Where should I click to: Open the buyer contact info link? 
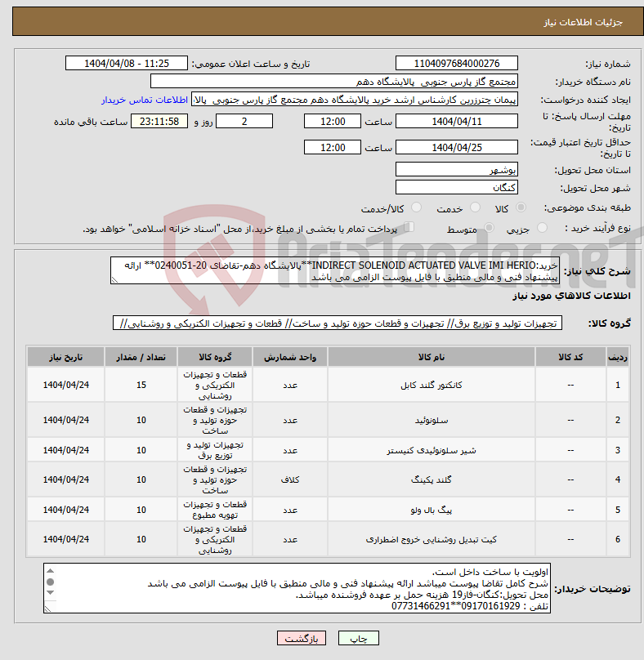pyautogui.click(x=145, y=100)
